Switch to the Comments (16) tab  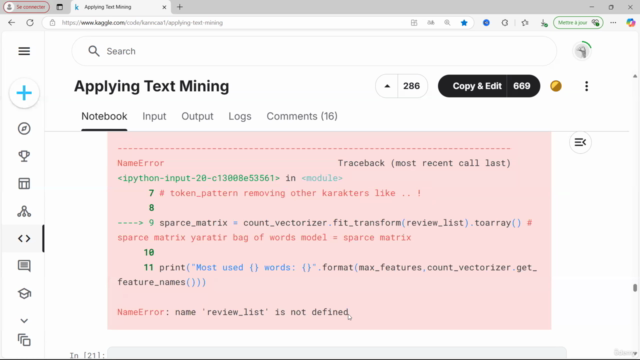(302, 116)
